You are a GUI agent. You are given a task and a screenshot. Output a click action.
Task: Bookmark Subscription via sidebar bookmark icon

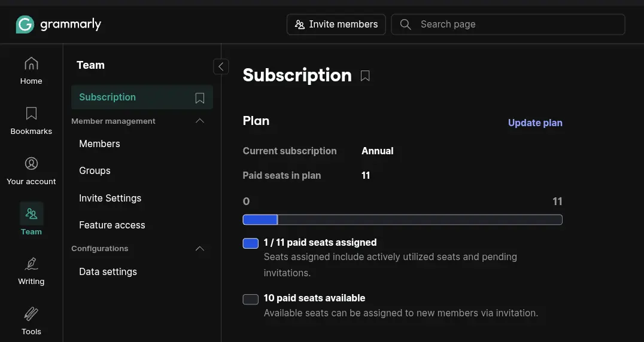click(x=200, y=97)
